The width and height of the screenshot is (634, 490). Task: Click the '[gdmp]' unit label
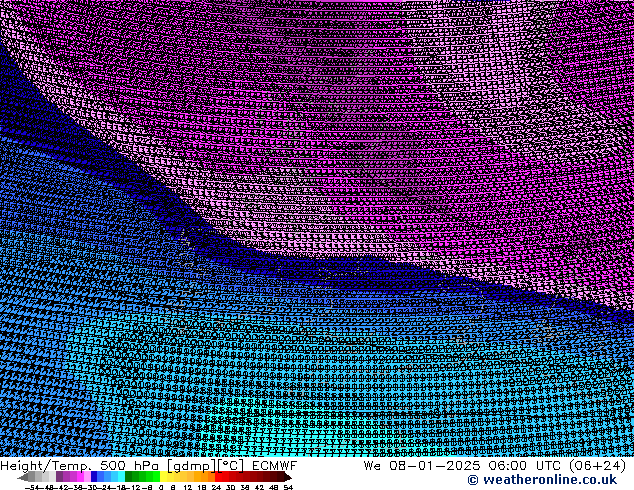pyautogui.click(x=191, y=466)
